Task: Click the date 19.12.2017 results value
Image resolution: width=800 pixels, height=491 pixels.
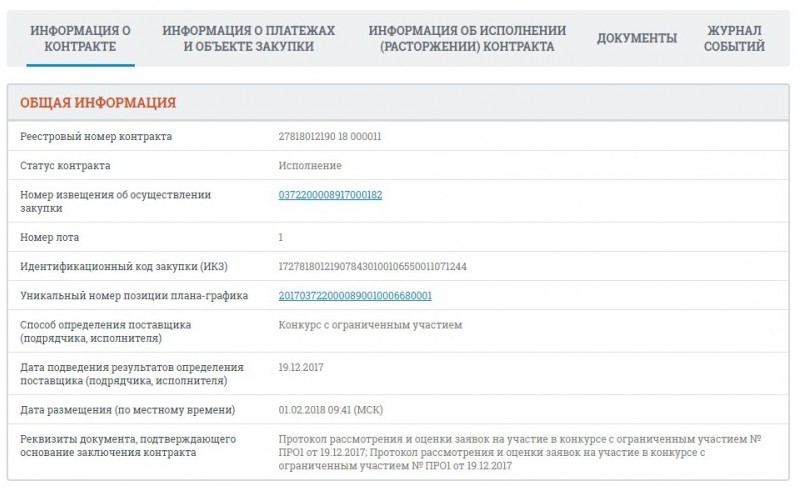Action: [301, 367]
